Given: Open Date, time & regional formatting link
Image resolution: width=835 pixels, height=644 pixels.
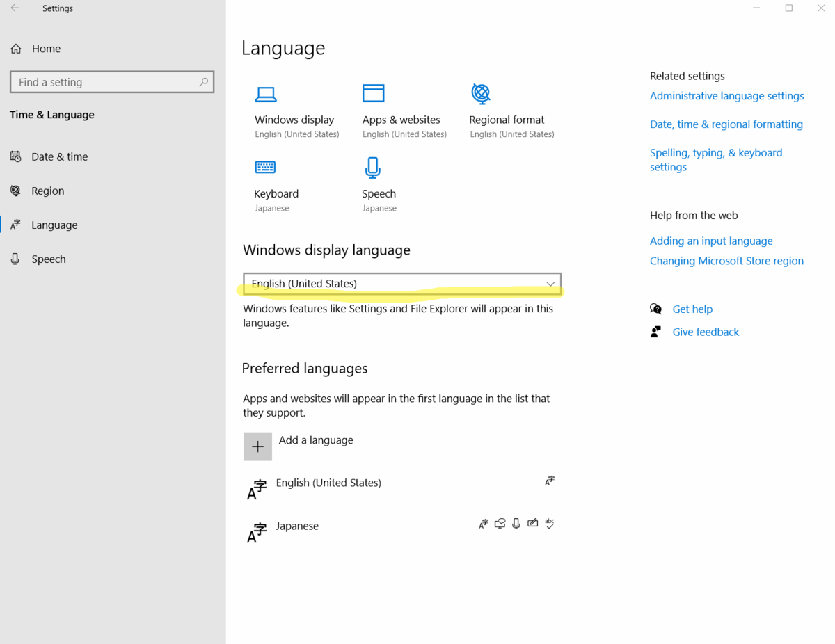Looking at the screenshot, I should (726, 124).
